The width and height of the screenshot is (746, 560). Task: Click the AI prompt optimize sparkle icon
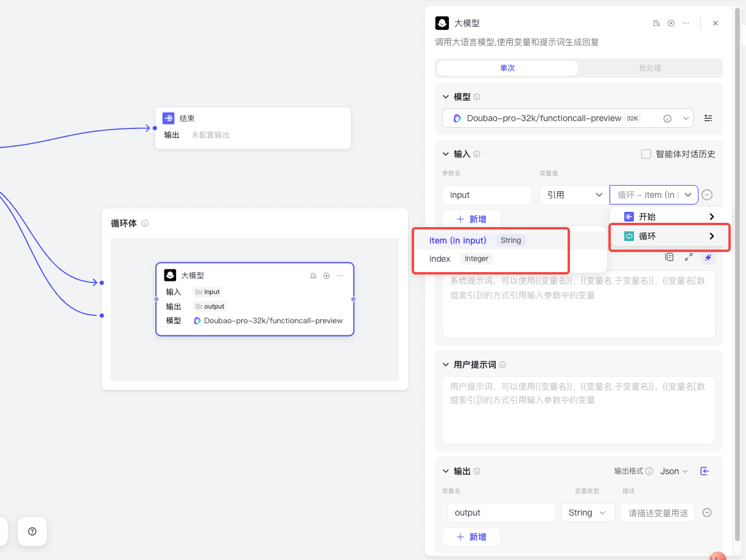pos(708,257)
